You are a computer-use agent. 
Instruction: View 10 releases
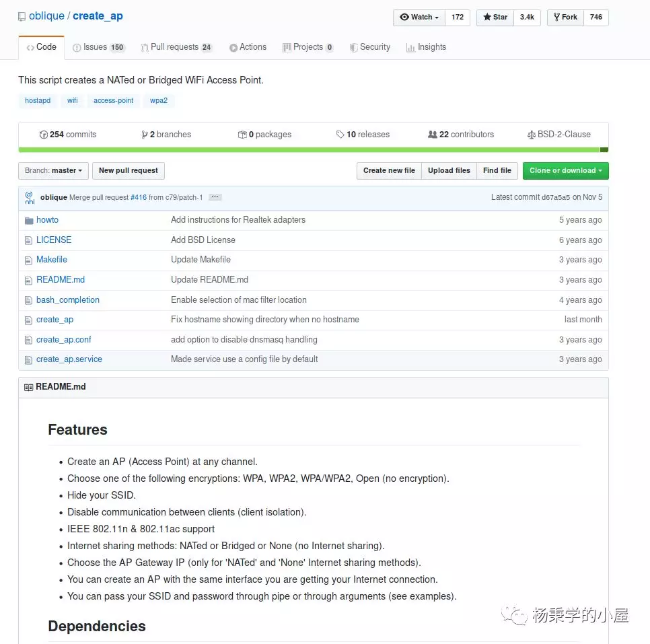coord(363,135)
